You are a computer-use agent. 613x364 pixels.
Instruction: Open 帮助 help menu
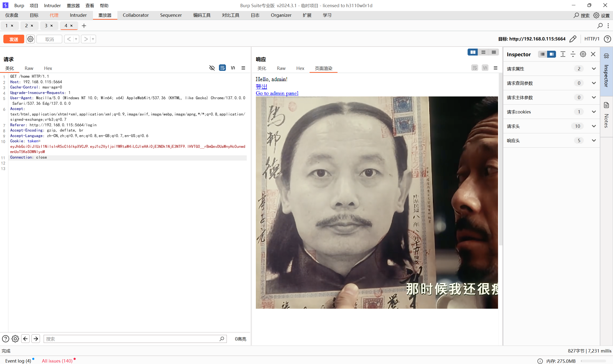tap(104, 6)
